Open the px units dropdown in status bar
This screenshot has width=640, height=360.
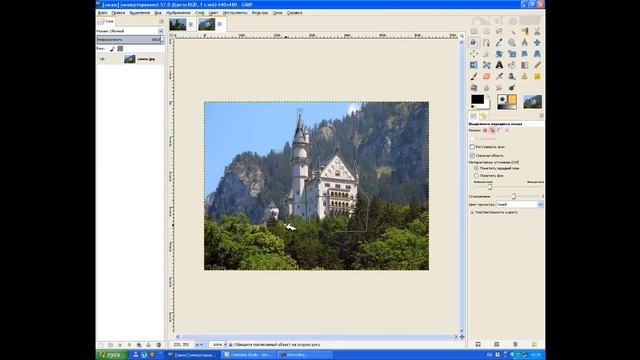200,344
